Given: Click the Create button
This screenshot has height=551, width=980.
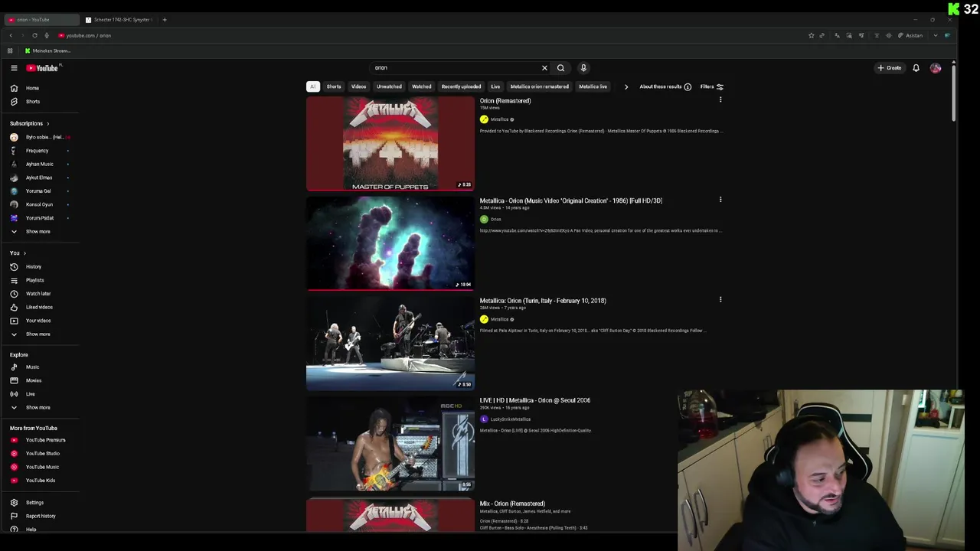Looking at the screenshot, I should [890, 68].
